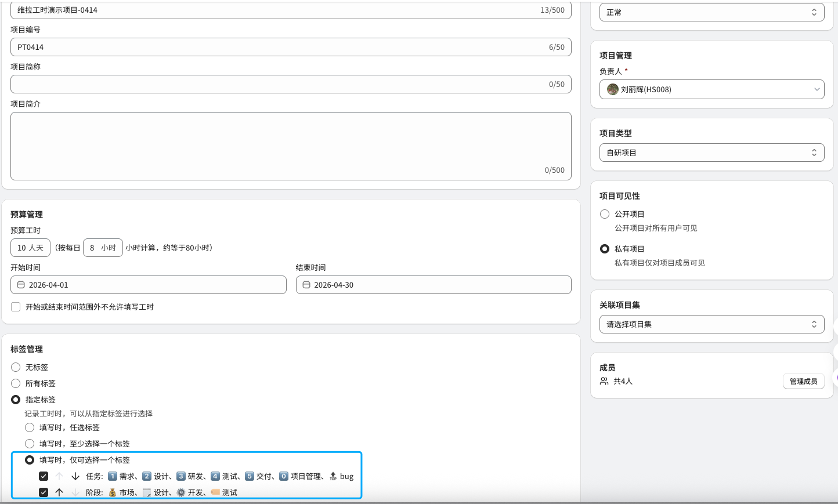Viewport: 838px width, 504px height.
Task: Click the up-down arrows on the 自研项目 selector
Action: pyautogui.click(x=814, y=153)
